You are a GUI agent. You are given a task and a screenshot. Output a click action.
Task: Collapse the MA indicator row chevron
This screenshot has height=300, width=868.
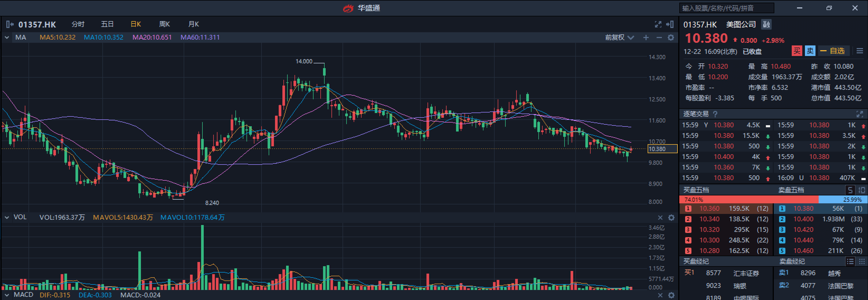point(7,37)
